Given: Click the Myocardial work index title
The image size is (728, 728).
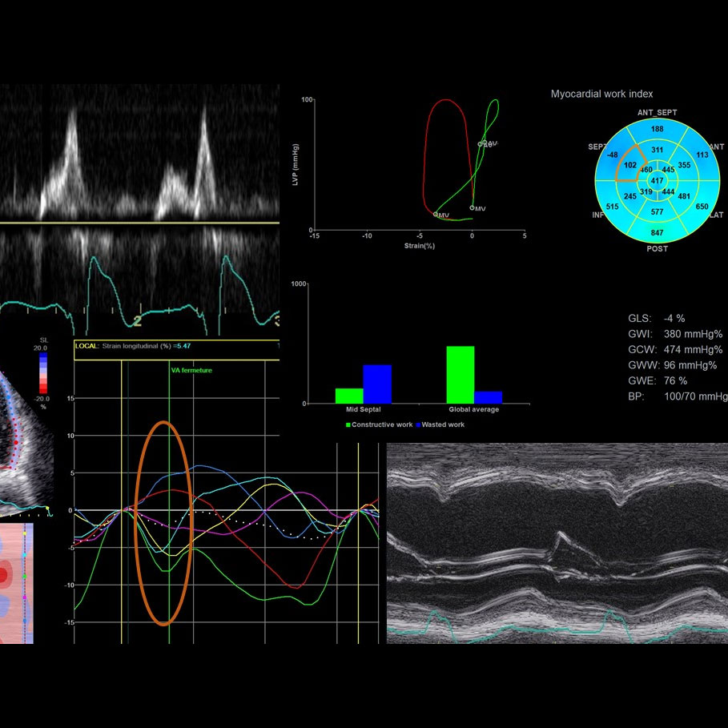Looking at the screenshot, I should coord(601,95).
